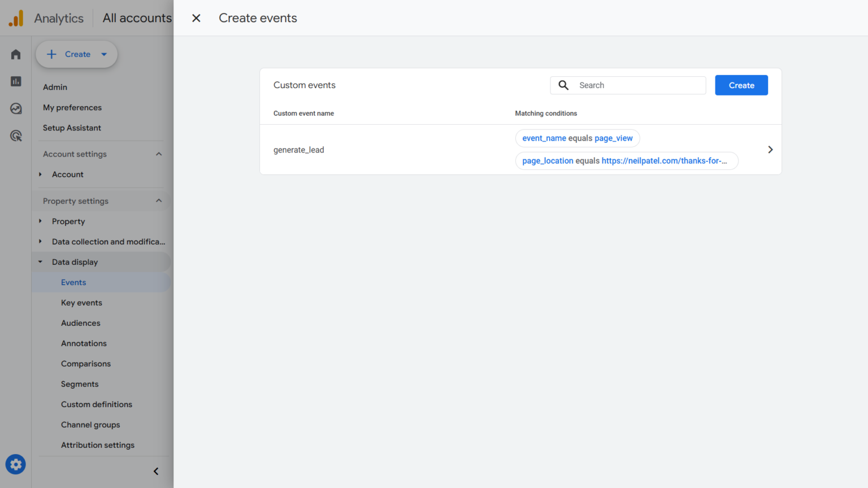Screen dimensions: 868x488
Task: Click the blue Create button
Action: tap(741, 85)
